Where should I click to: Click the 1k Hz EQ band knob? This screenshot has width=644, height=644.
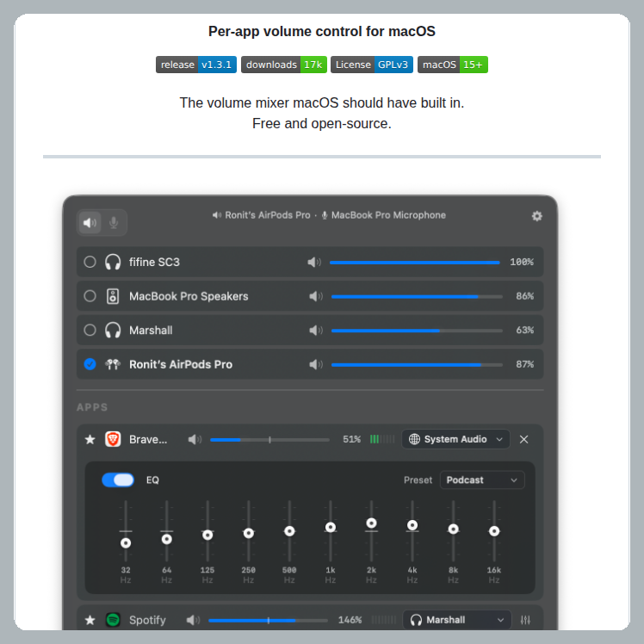click(x=331, y=527)
